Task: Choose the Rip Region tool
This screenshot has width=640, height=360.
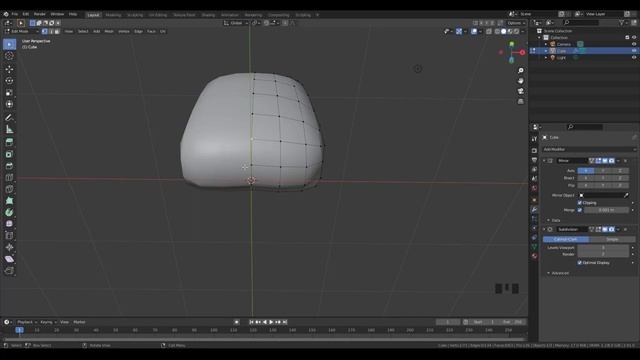Action: pos(9,271)
